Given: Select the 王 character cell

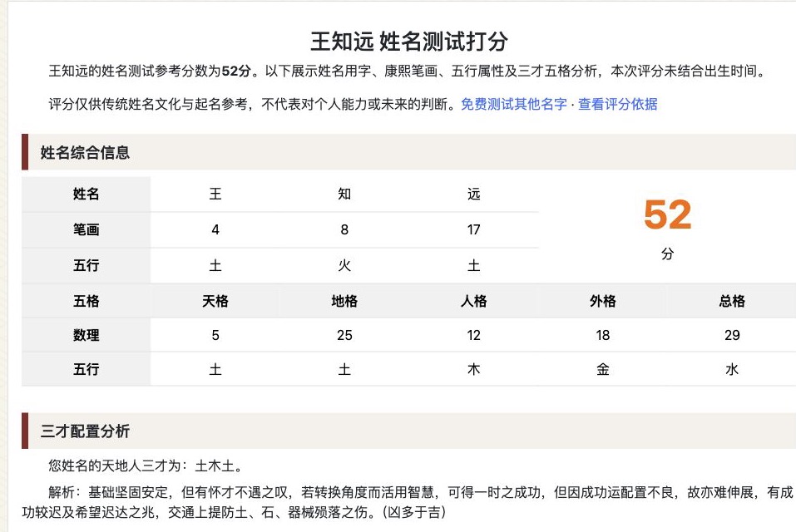Looking at the screenshot, I should pyautogui.click(x=215, y=194).
